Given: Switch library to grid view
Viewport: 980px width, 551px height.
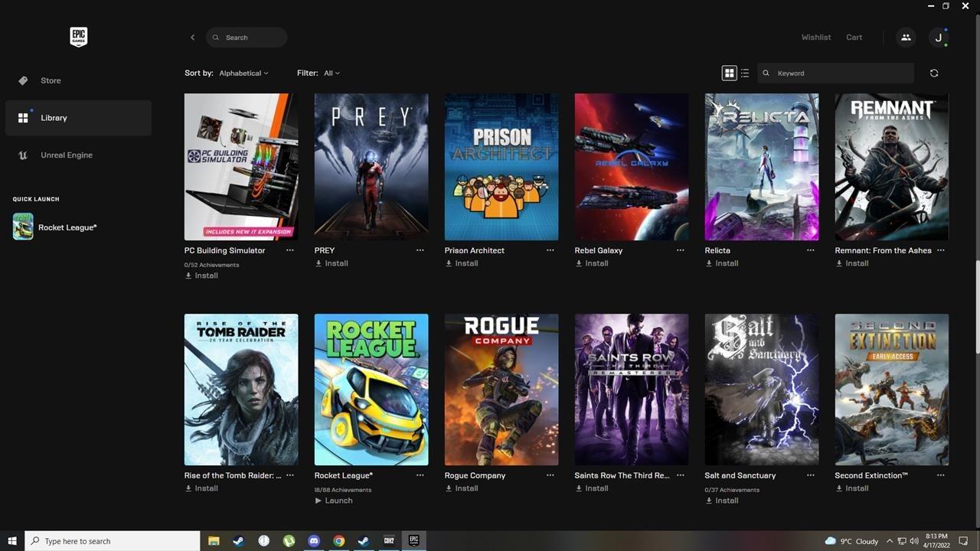Looking at the screenshot, I should point(729,73).
